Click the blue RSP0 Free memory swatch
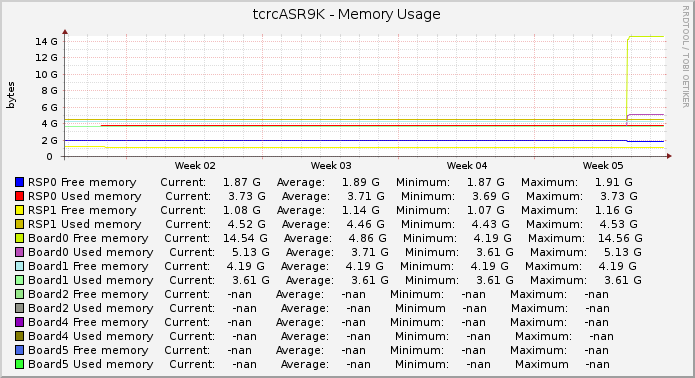Viewport: 695px width, 378px height. point(19,182)
